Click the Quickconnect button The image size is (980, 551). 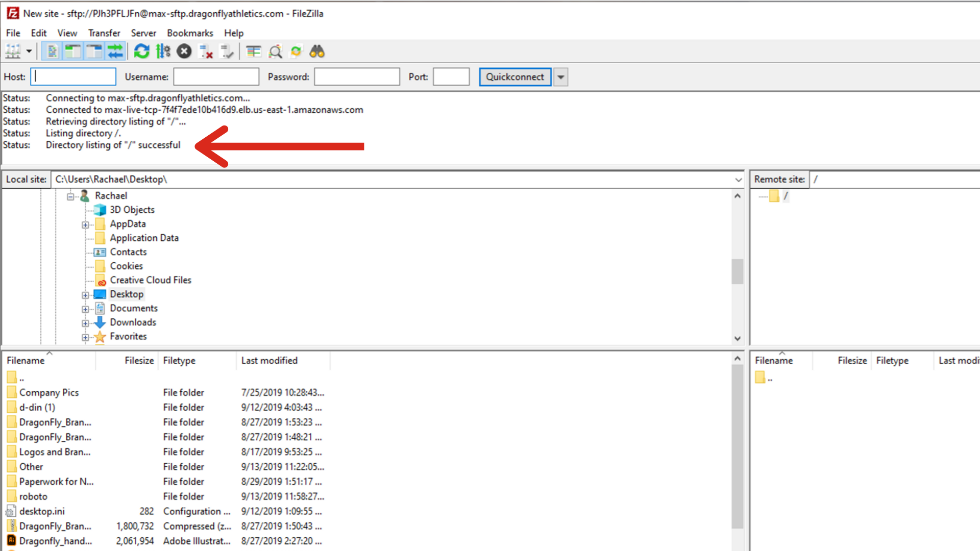(514, 77)
